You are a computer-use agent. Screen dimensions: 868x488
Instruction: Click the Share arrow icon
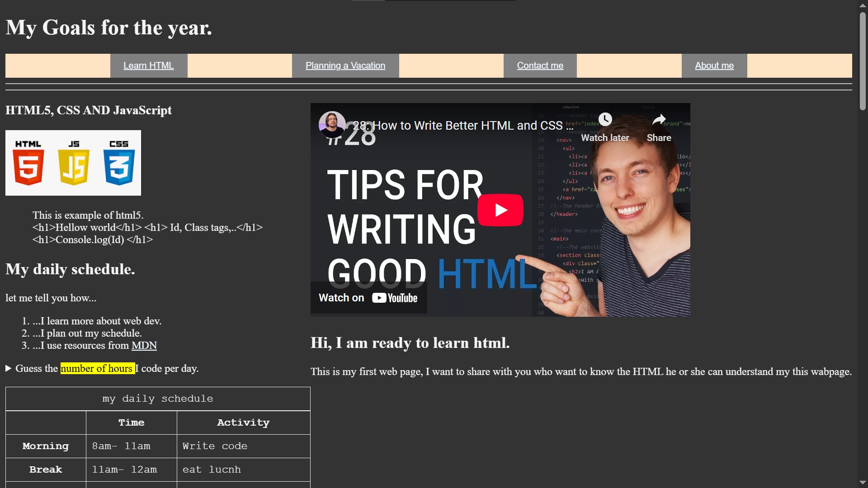click(x=659, y=119)
